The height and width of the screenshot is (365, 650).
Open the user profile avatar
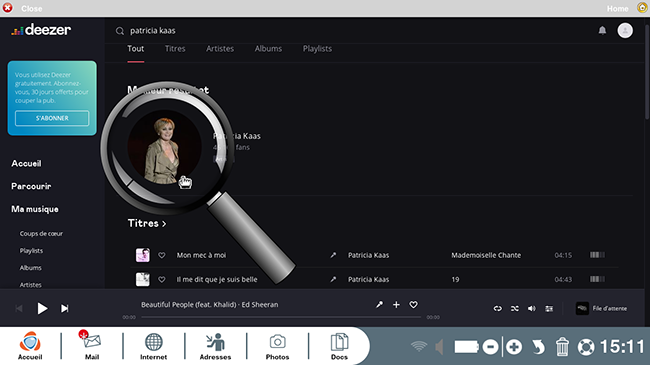point(625,30)
